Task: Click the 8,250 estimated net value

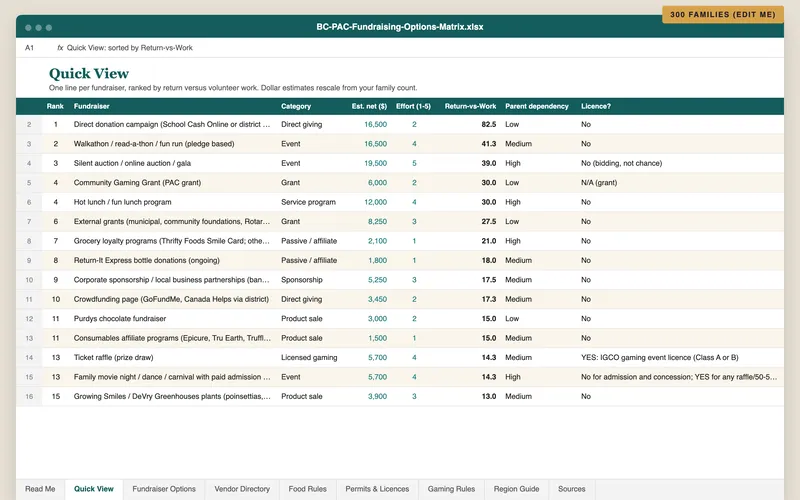Action: 378,221
